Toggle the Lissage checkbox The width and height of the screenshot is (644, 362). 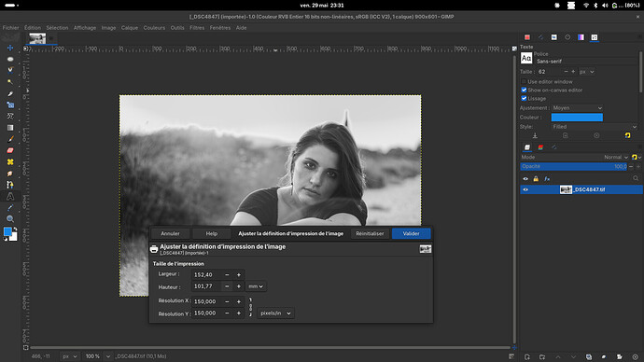pos(525,99)
